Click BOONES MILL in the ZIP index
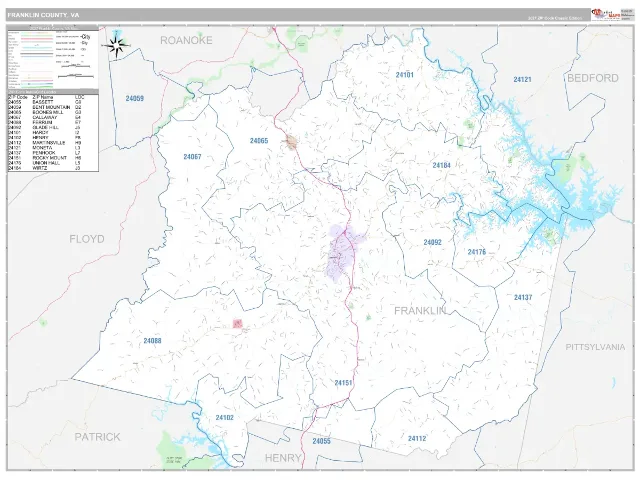Screen dimensions: 640x480 pyautogui.click(x=48, y=112)
